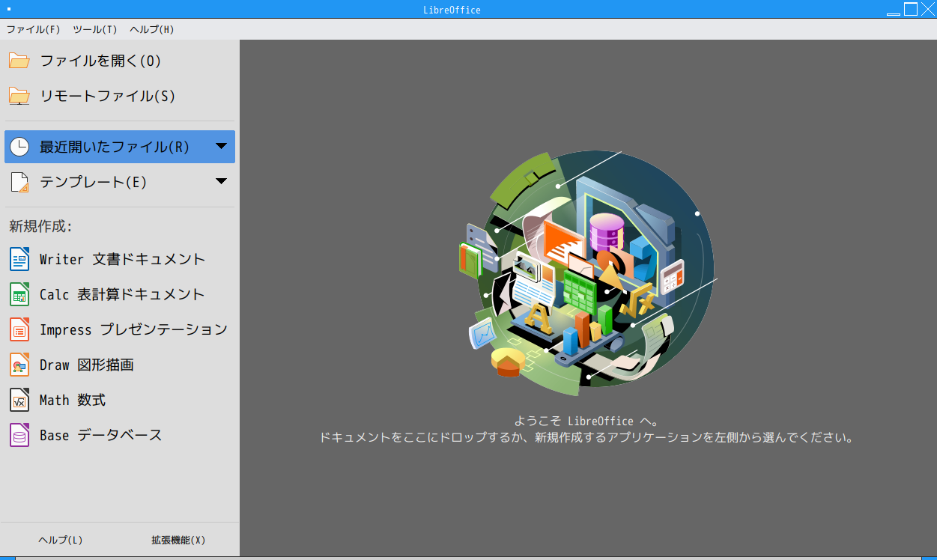The height and width of the screenshot is (560, 937).
Task: Create a new Base データベース
Action: point(120,435)
